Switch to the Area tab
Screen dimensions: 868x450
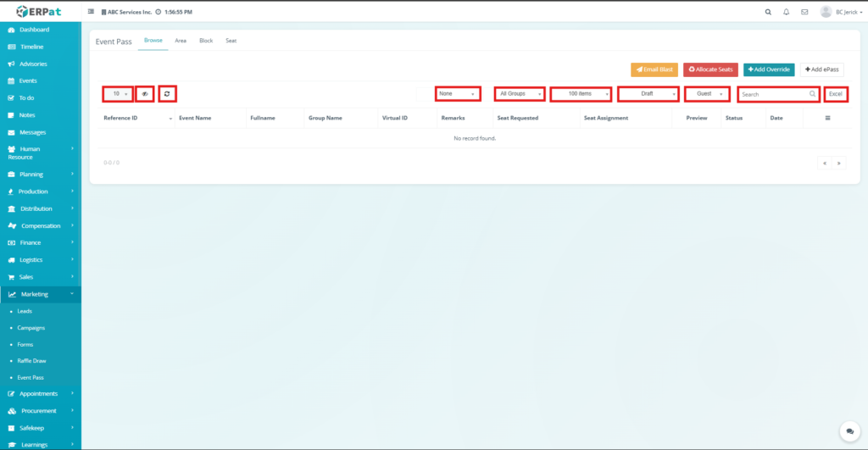181,41
